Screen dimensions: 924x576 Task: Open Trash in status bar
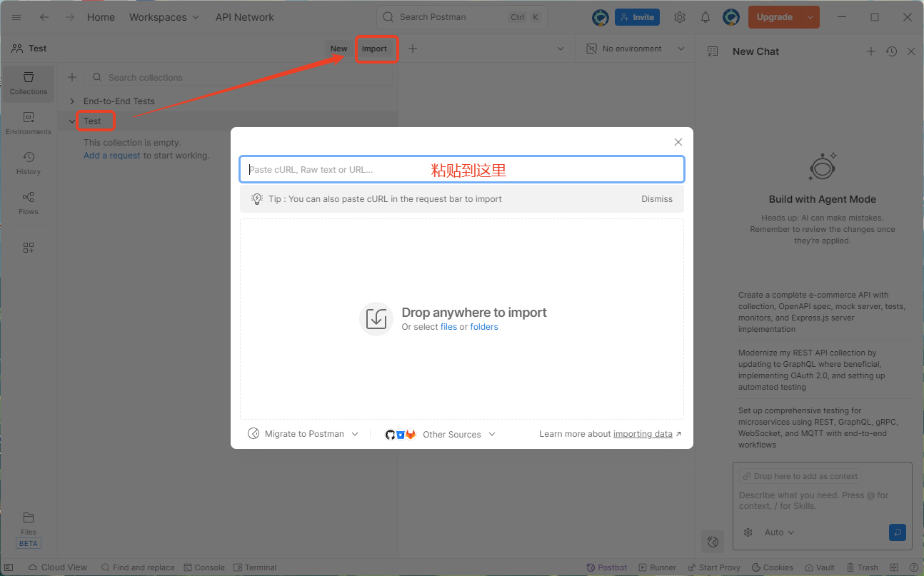pos(861,567)
